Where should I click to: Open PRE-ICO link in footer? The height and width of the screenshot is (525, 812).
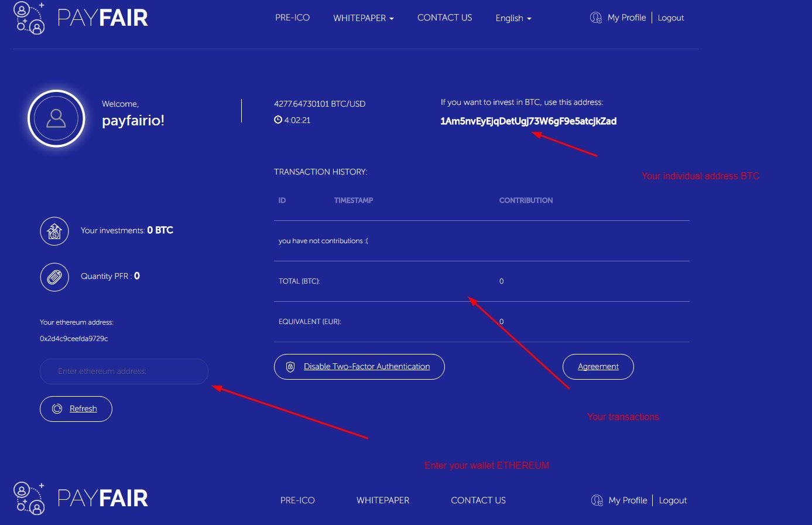point(297,500)
